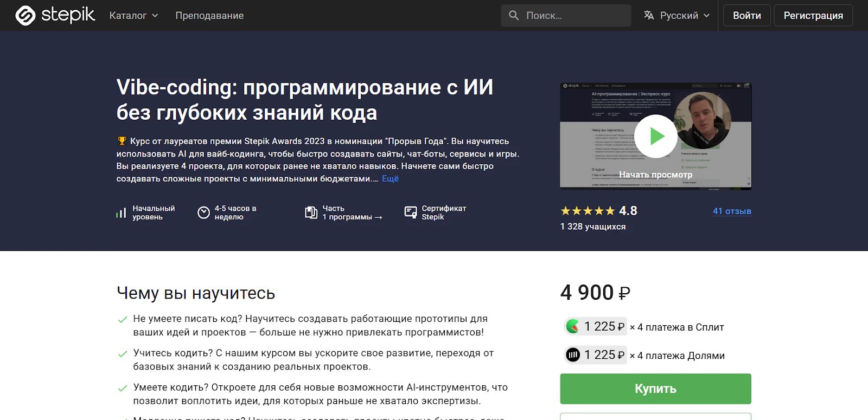This screenshot has width=868, height=420.
Task: Click the Регистрация button
Action: tap(813, 16)
